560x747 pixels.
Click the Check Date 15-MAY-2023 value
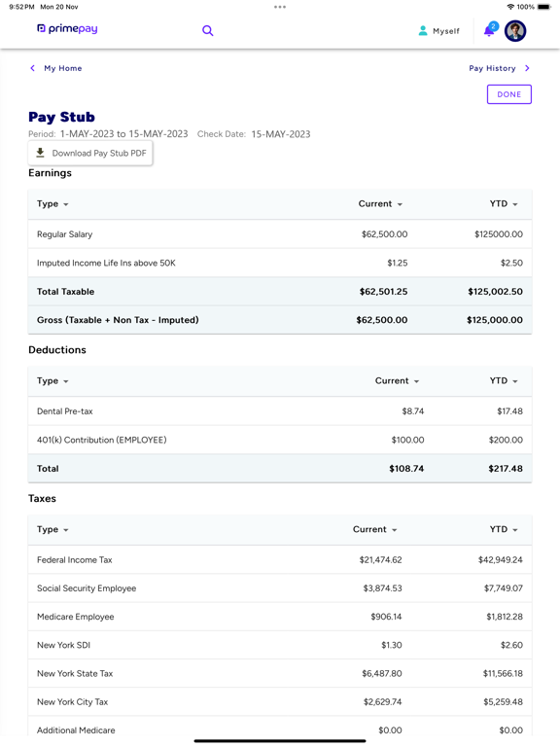pyautogui.click(x=281, y=134)
